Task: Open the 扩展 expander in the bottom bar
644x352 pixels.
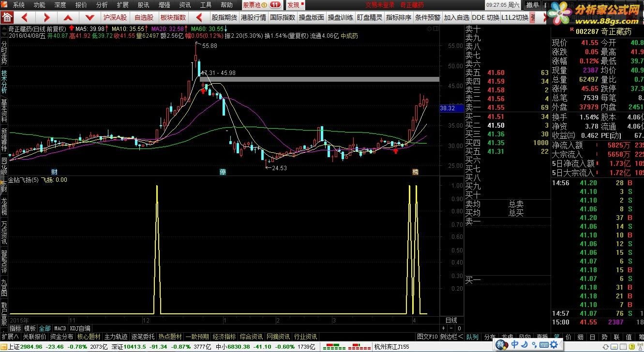Action: pos(9,337)
